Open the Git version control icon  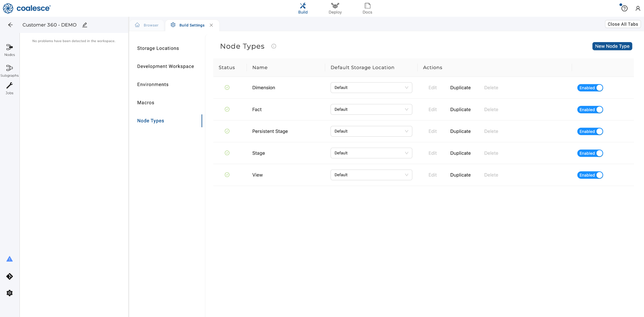(9, 276)
